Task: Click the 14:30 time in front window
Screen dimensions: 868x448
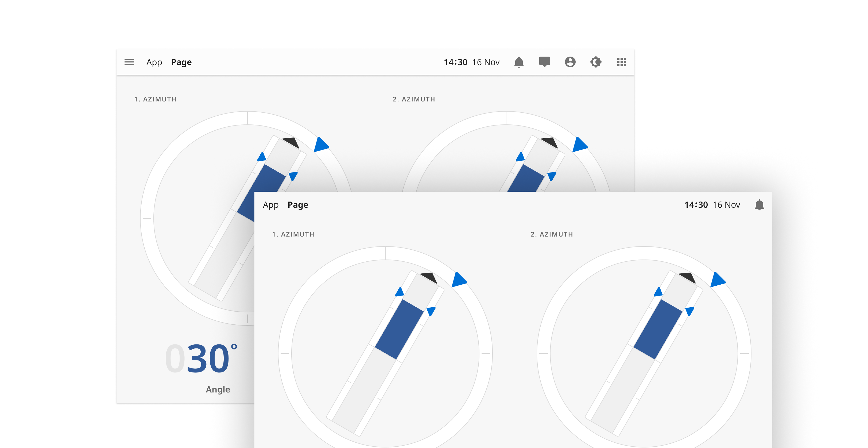Action: click(696, 205)
